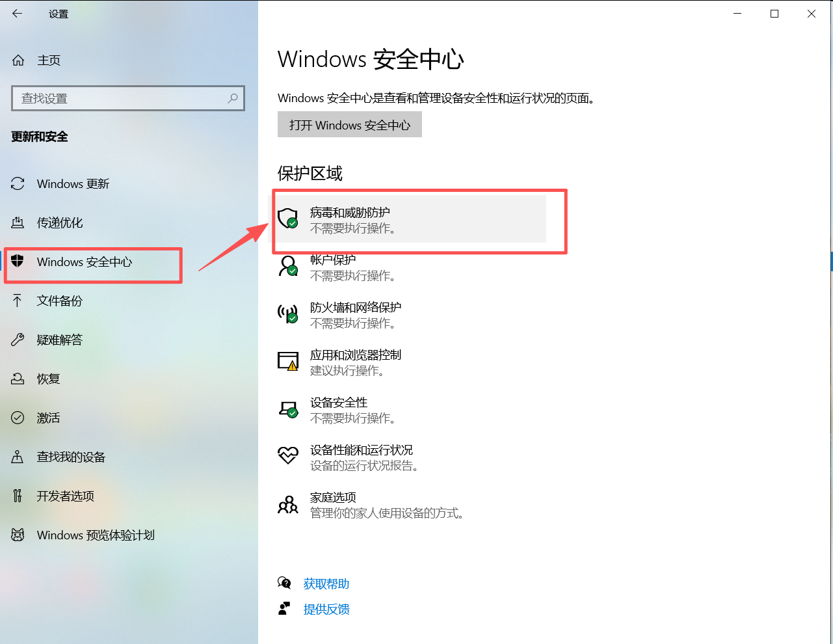Click the 家庭选项 people icon
Viewport: 833px width, 644px height.
click(x=288, y=504)
